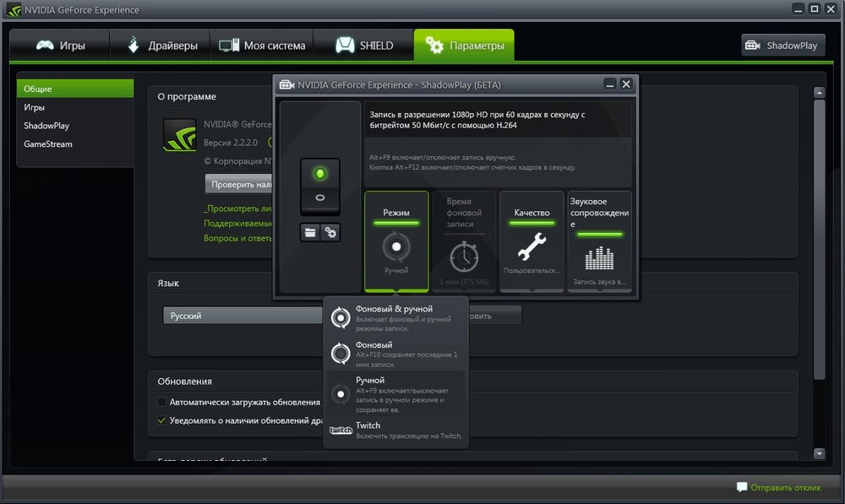Image resolution: width=845 pixels, height=504 pixels.
Task: Open recordings folder icon under ShadowPlay switch
Action: point(311,232)
